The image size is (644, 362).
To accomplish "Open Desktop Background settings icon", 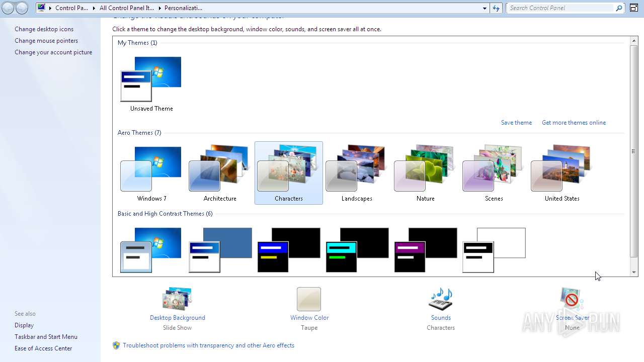I will pos(177,299).
